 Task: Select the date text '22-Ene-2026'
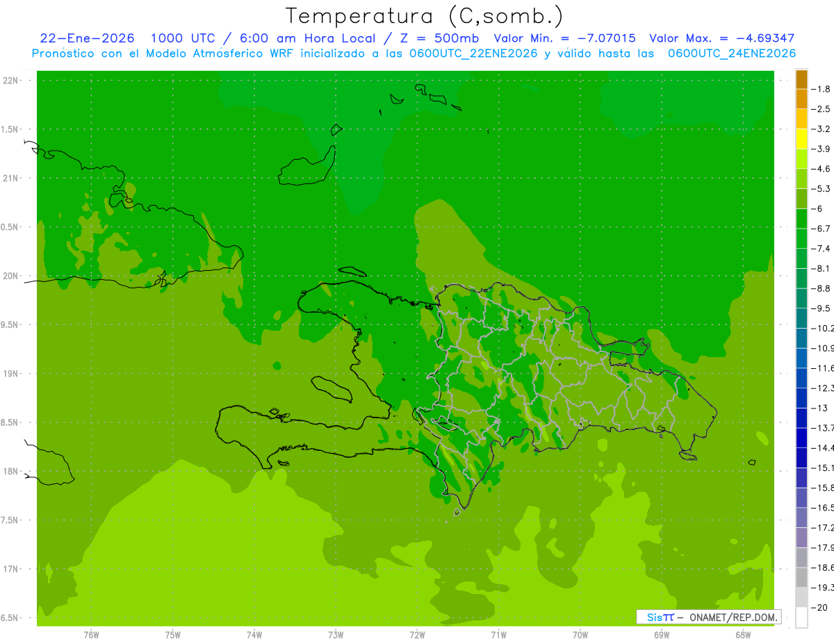[x=87, y=38]
